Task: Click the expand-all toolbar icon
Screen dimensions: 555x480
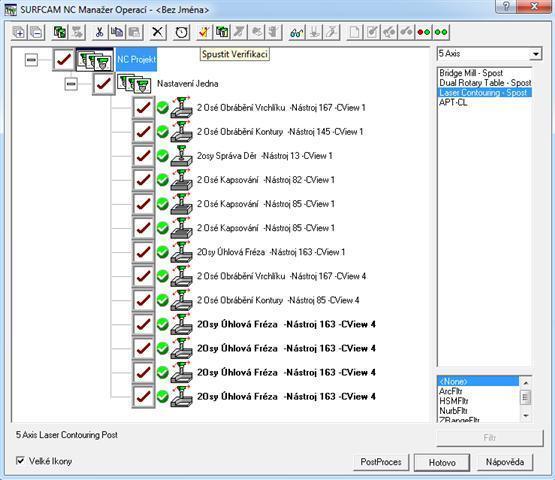Action: [x=18, y=32]
